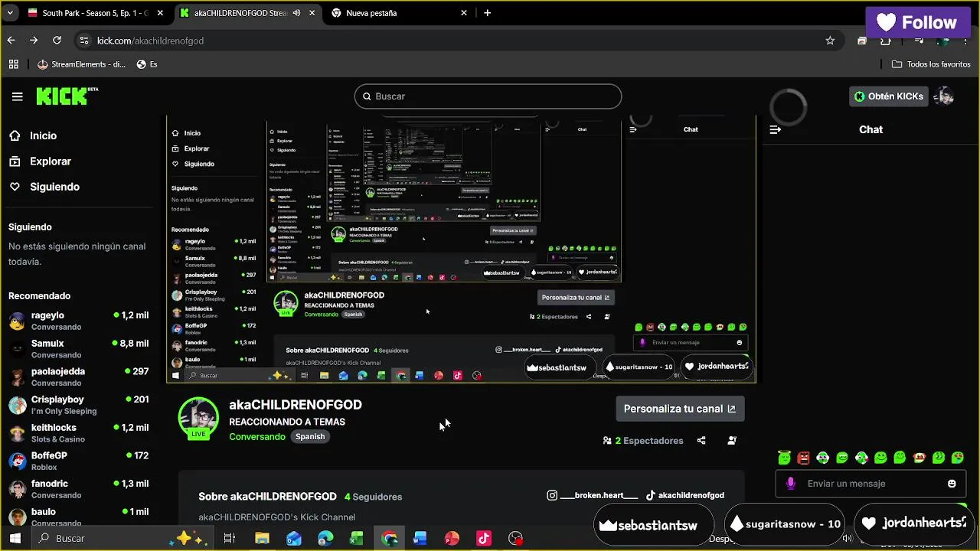Click Personaliza tu canal button
980x551 pixels.
click(680, 409)
